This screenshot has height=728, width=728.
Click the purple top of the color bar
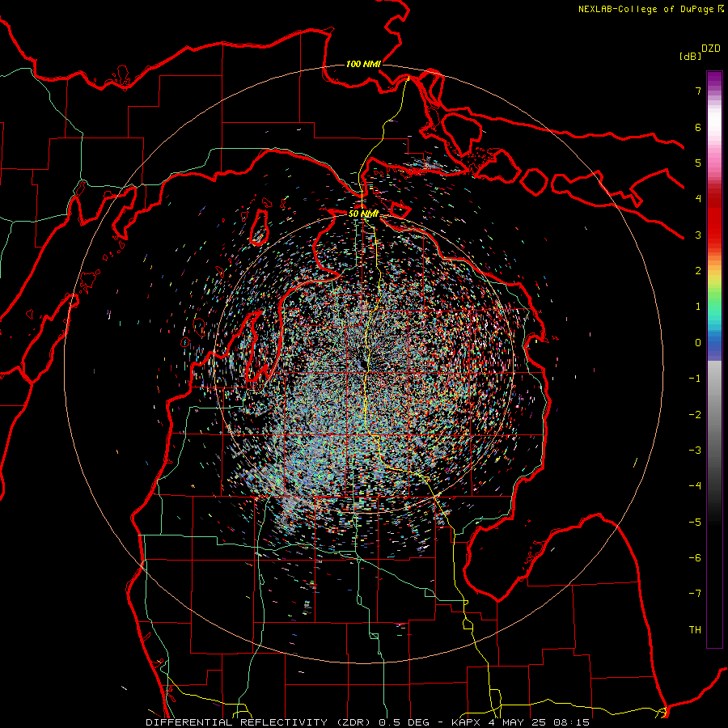click(x=714, y=79)
